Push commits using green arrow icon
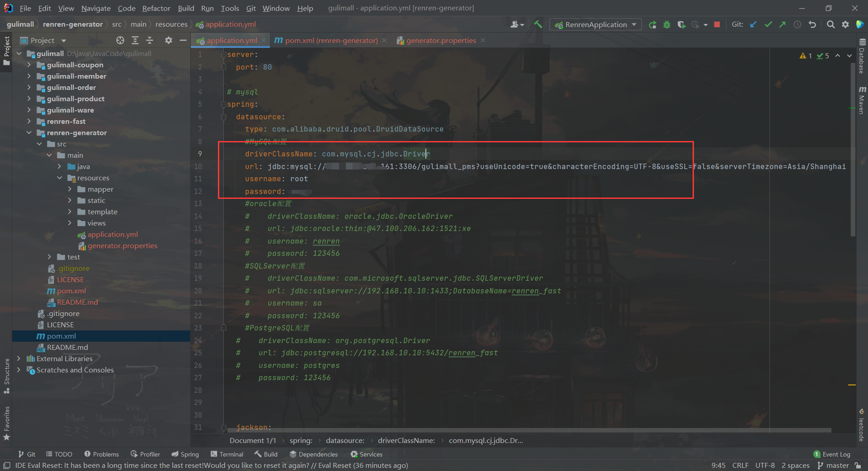 click(x=783, y=24)
